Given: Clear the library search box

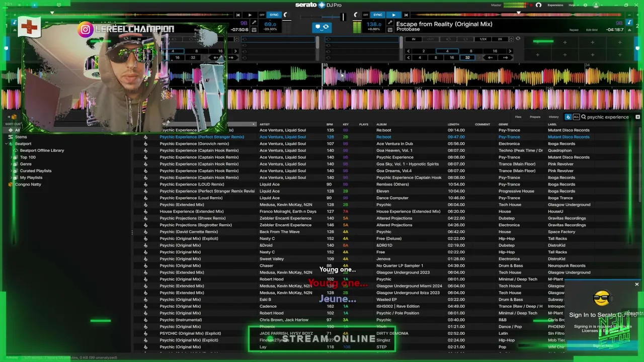Looking at the screenshot, I should (637, 117).
